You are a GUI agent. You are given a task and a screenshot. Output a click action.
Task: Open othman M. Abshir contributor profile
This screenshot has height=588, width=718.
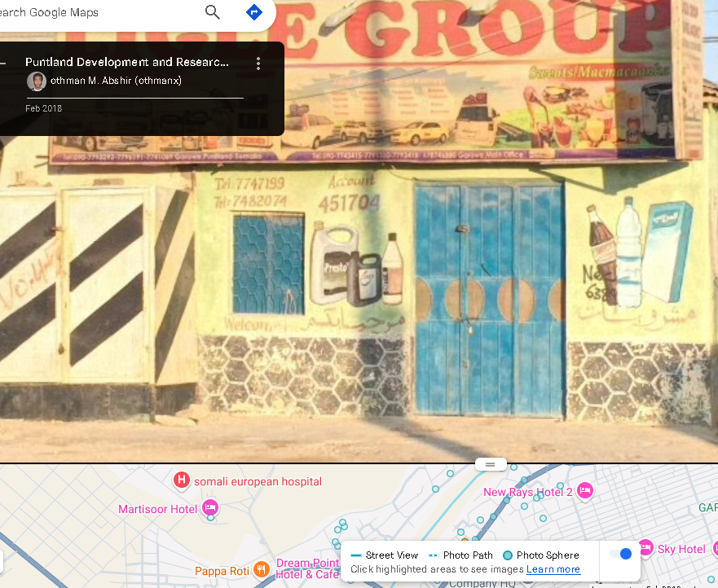click(116, 81)
